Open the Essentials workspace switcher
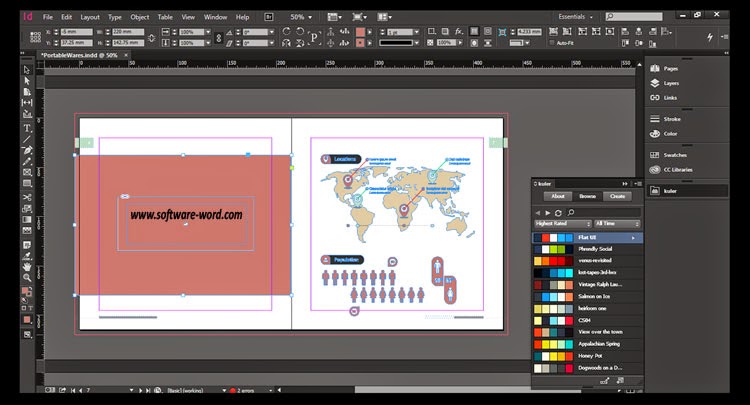 pos(575,17)
